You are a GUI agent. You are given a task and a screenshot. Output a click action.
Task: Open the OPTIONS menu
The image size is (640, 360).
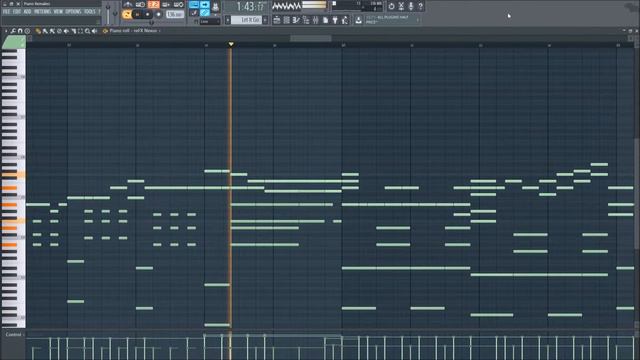coord(73,12)
